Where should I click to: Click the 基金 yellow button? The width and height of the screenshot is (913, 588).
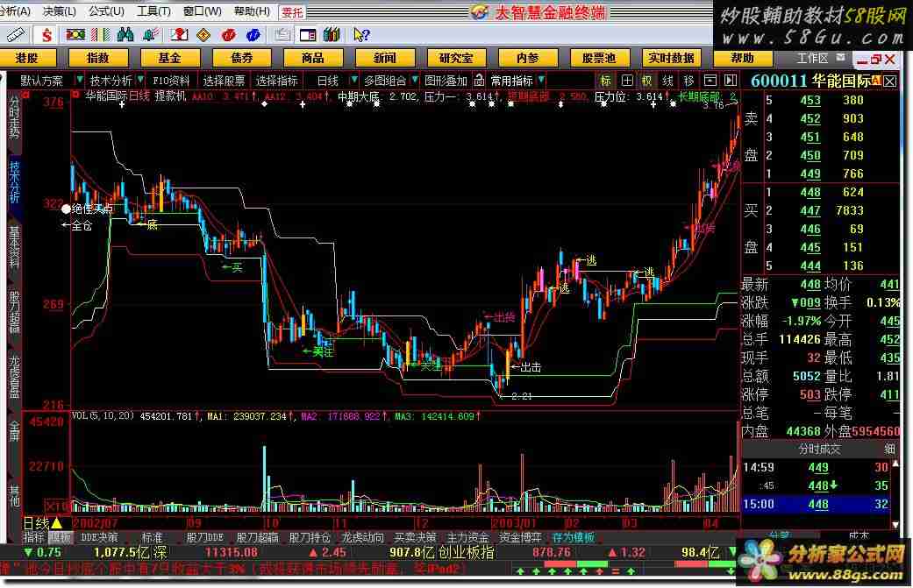pyautogui.click(x=169, y=58)
